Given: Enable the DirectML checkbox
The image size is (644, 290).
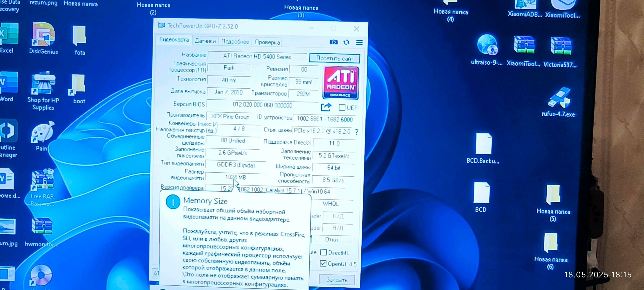Looking at the screenshot, I should point(323,252).
